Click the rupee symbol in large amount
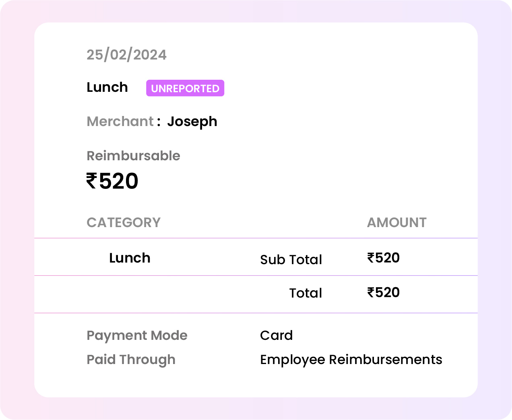Screen dimensions: 512x420 92,181
